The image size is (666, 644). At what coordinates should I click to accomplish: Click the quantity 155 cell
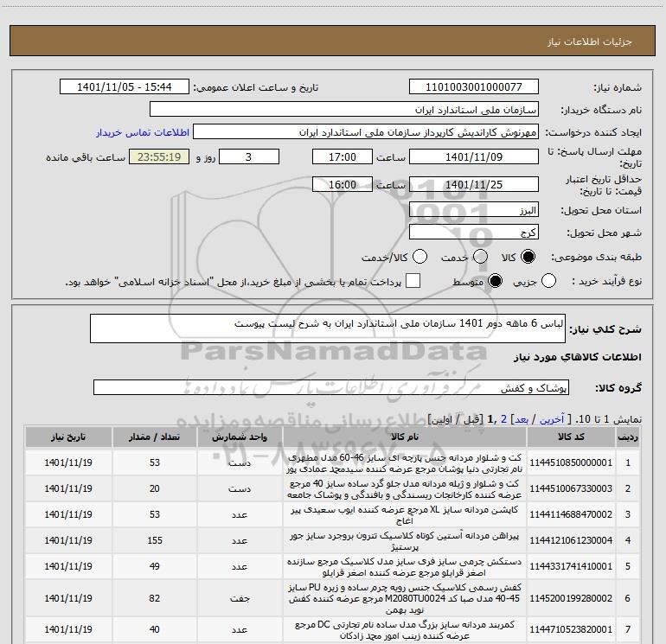[x=155, y=540]
